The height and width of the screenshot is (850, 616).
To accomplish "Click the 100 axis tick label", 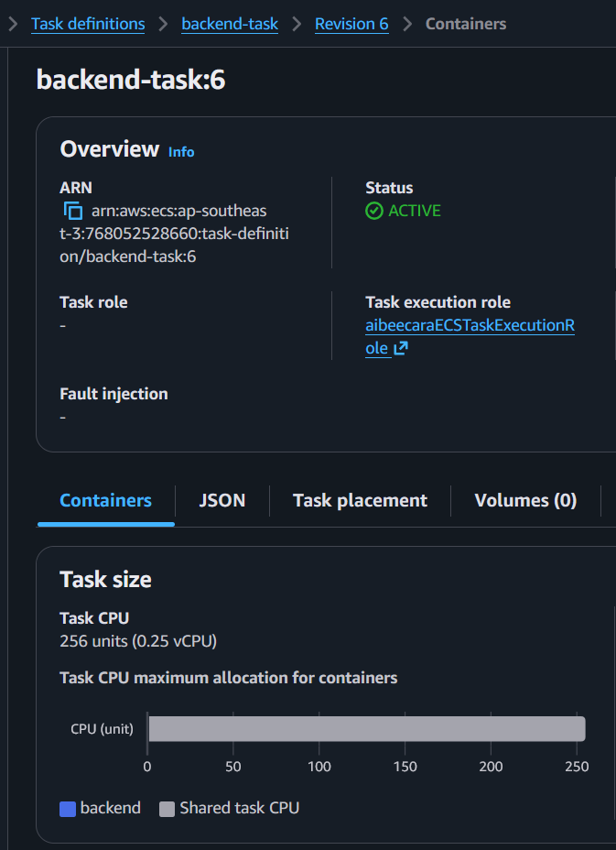I will coord(319,767).
